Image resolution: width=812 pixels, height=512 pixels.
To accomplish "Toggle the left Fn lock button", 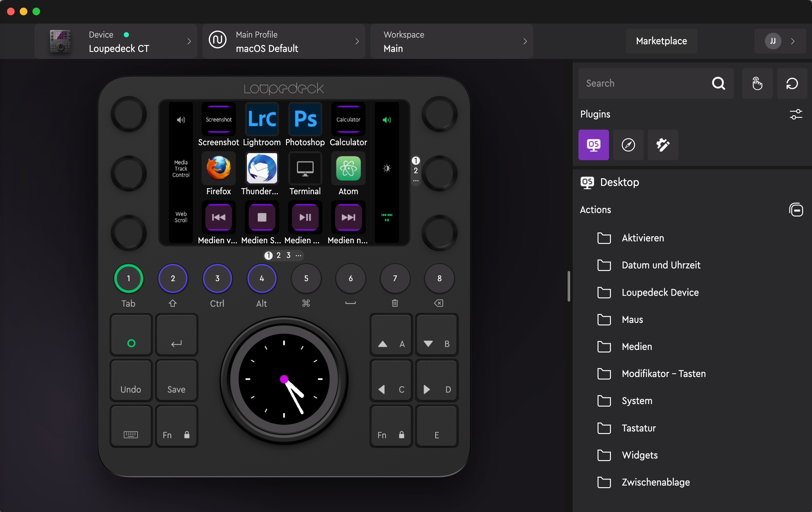I will pos(176,426).
